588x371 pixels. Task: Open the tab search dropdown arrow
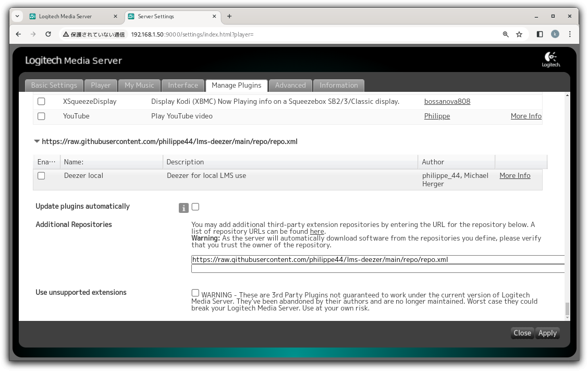coord(17,16)
